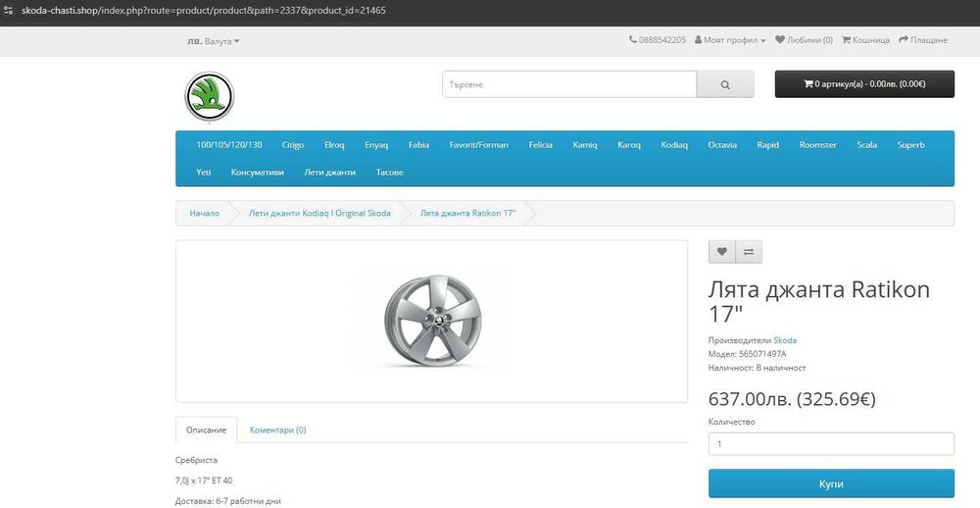980x508 pixels.
Task: Open the Superb menu category
Action: click(911, 144)
